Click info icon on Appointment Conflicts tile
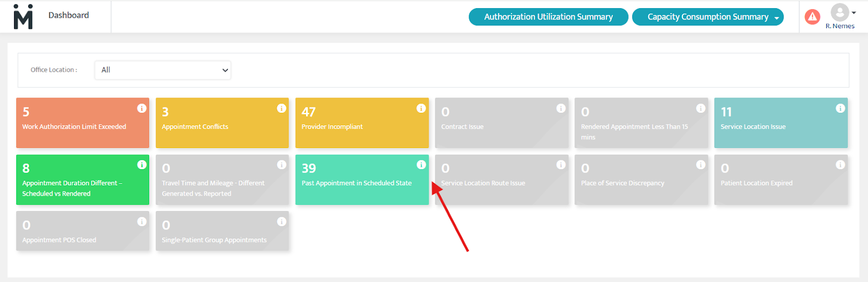The height and width of the screenshot is (282, 868). point(282,108)
